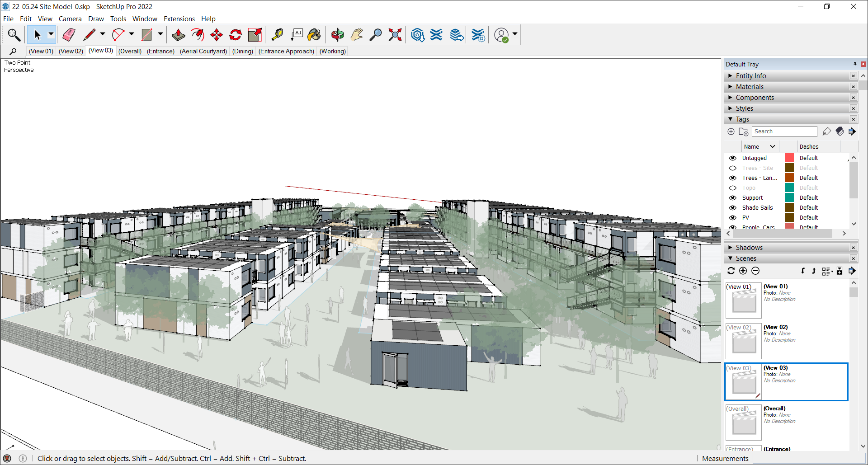Viewport: 868px width, 465px height.
Task: Switch to the (Dining) scene tab
Action: click(x=243, y=51)
